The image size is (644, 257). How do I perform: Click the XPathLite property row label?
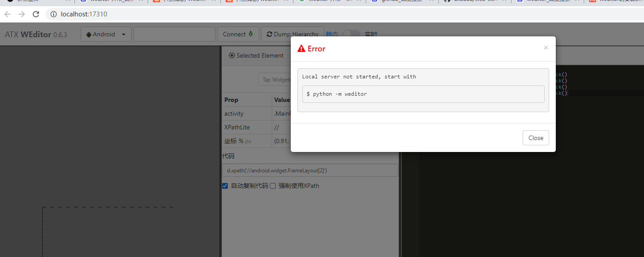click(237, 127)
